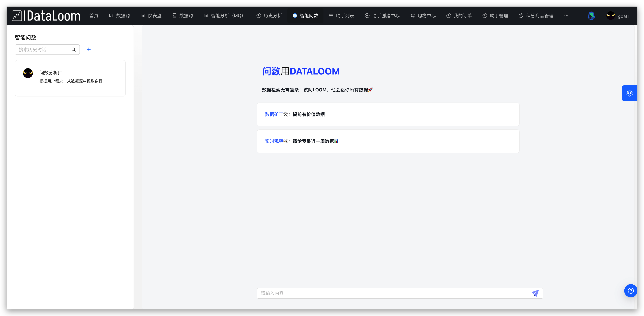Focus the 搜索历史对话 search field

click(x=47, y=49)
